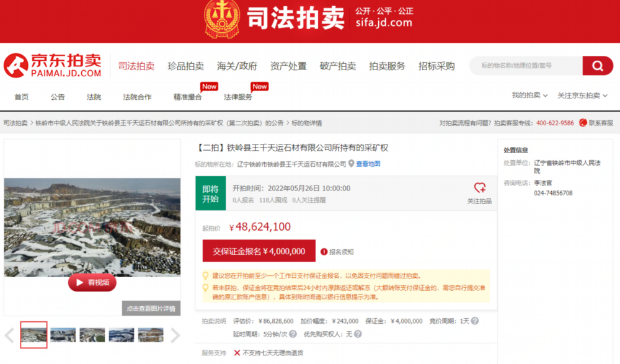Click the 联系客服 customer service icon
Viewport: 620px width, 364px height.
(x=583, y=123)
